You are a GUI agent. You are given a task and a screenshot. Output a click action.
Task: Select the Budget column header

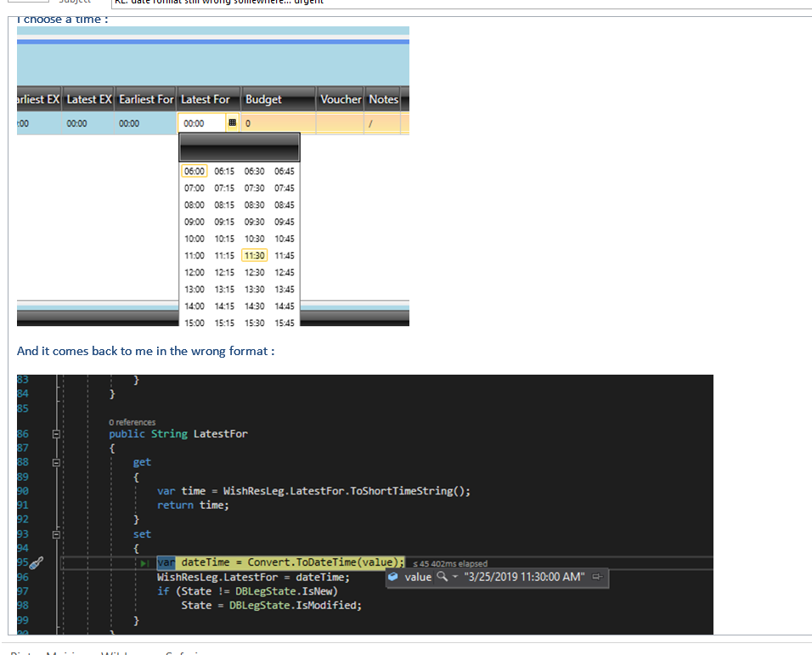click(x=279, y=99)
